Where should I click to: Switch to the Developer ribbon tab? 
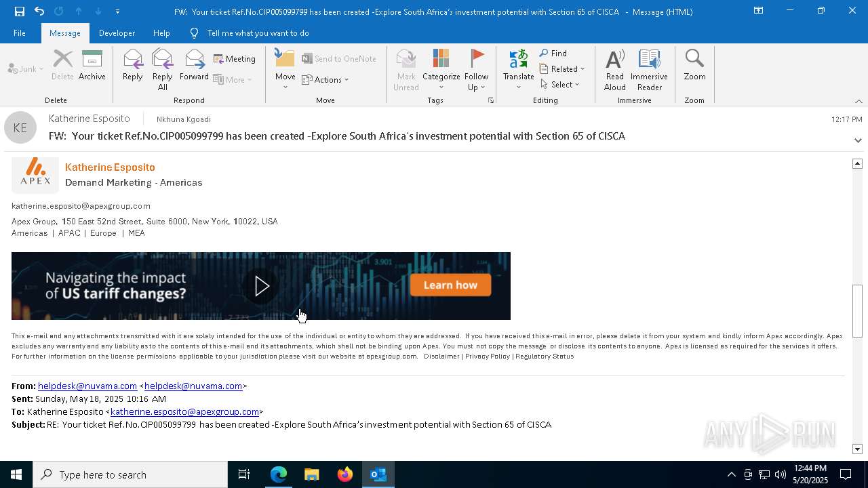117,33
